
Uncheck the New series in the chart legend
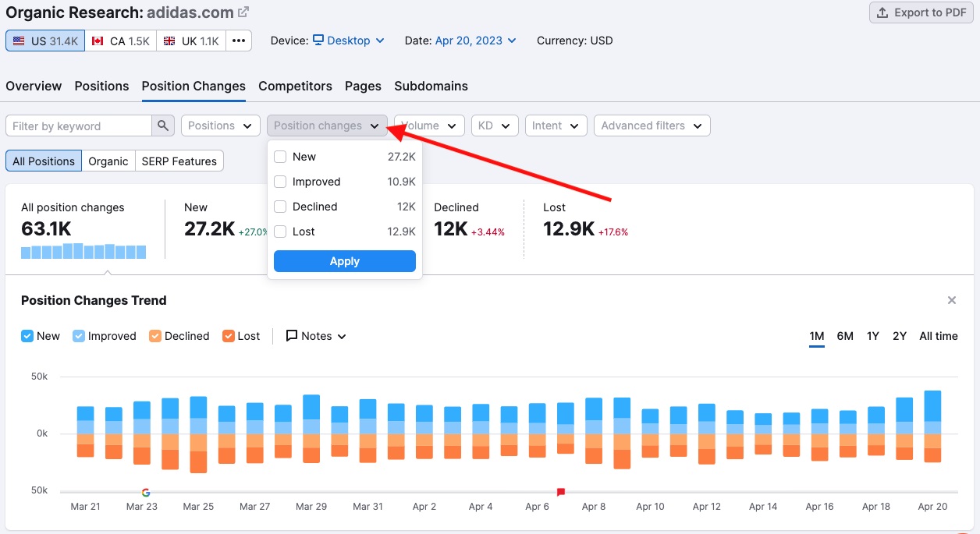coord(27,336)
